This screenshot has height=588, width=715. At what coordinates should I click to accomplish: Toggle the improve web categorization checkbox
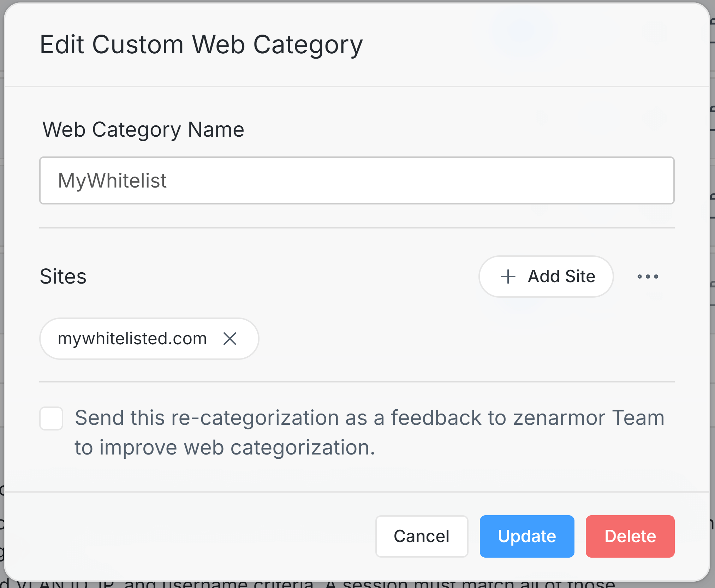click(x=51, y=418)
